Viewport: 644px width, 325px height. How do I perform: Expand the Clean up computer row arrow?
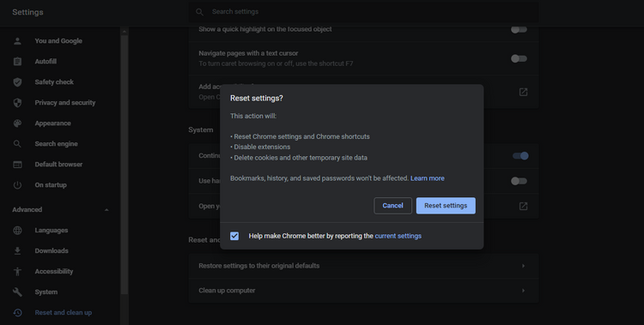(523, 291)
